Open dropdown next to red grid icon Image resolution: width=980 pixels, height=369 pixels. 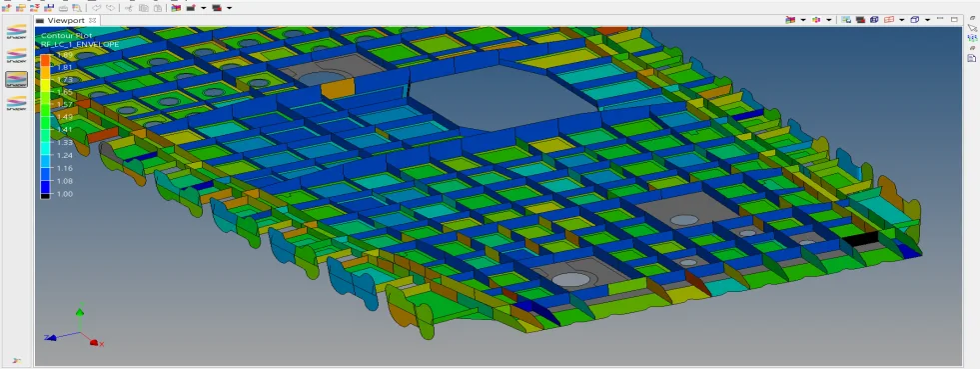coord(901,20)
